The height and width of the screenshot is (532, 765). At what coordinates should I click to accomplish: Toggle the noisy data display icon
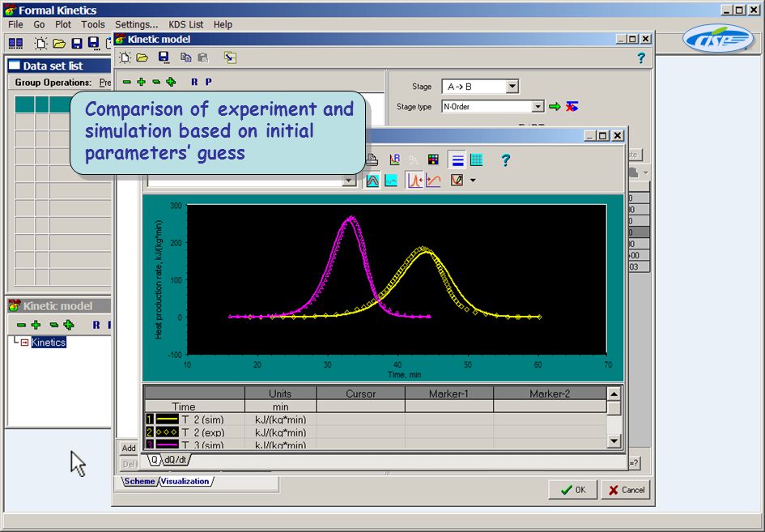(391, 181)
